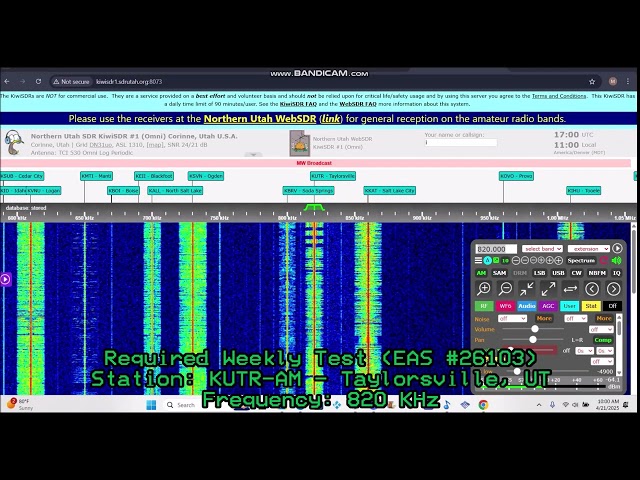Collapse the top bar with the down chevron
This screenshot has height=480, width=640.
coord(253,155)
